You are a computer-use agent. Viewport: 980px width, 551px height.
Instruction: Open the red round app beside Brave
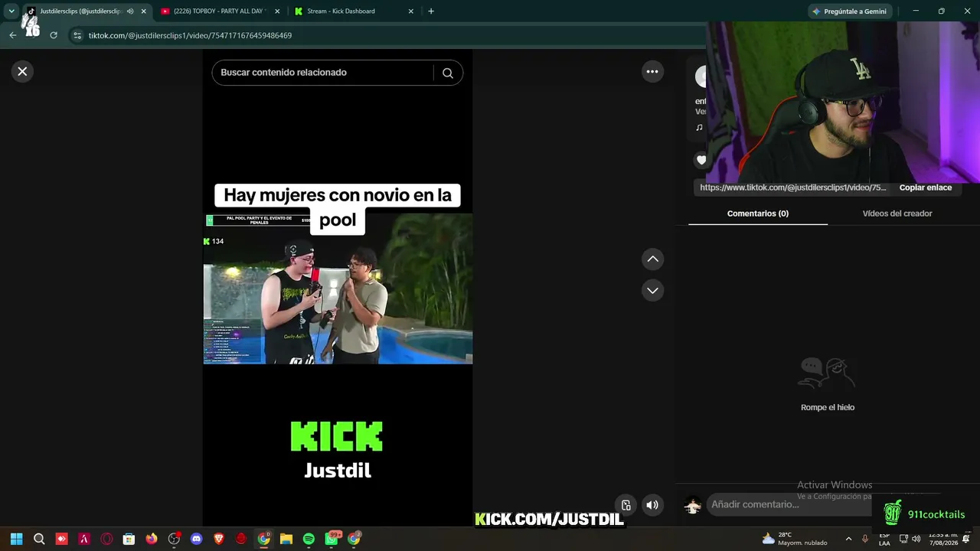[241, 539]
